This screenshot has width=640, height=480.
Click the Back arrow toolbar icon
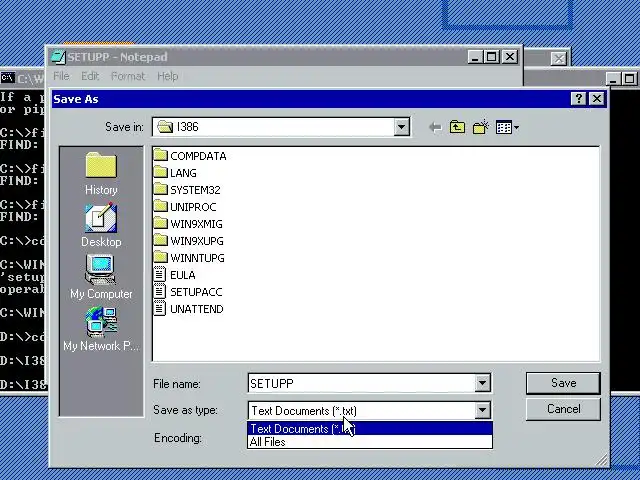436,127
